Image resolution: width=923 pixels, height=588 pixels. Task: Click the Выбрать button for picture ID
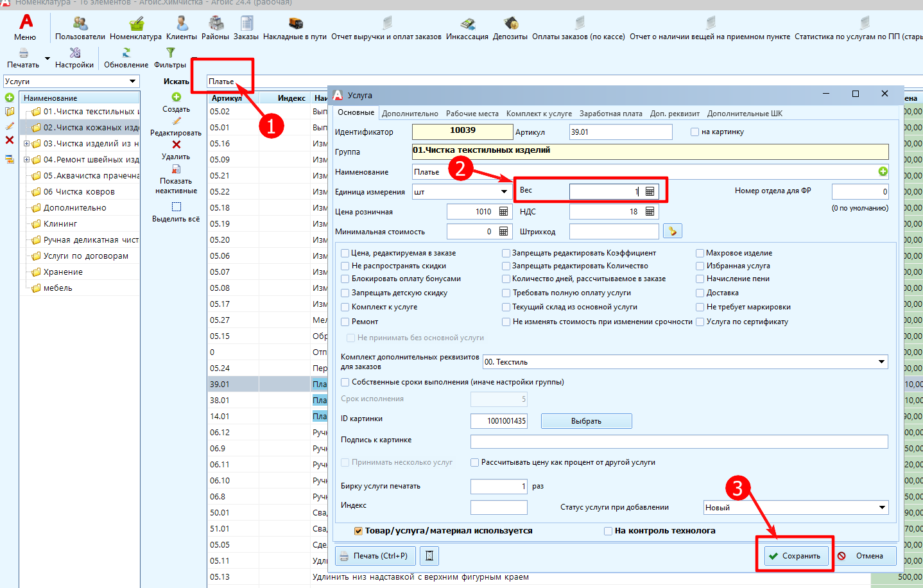(x=586, y=421)
